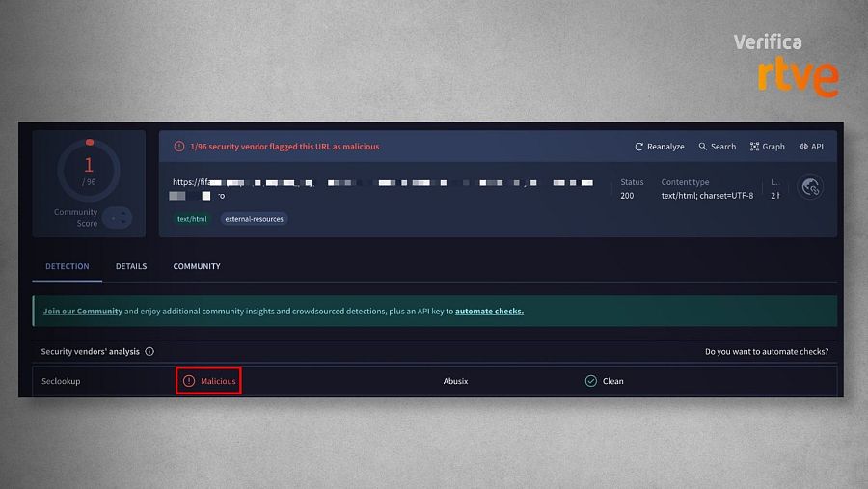The height and width of the screenshot is (489, 868).
Task: Click the API code icon
Action: [x=803, y=147]
